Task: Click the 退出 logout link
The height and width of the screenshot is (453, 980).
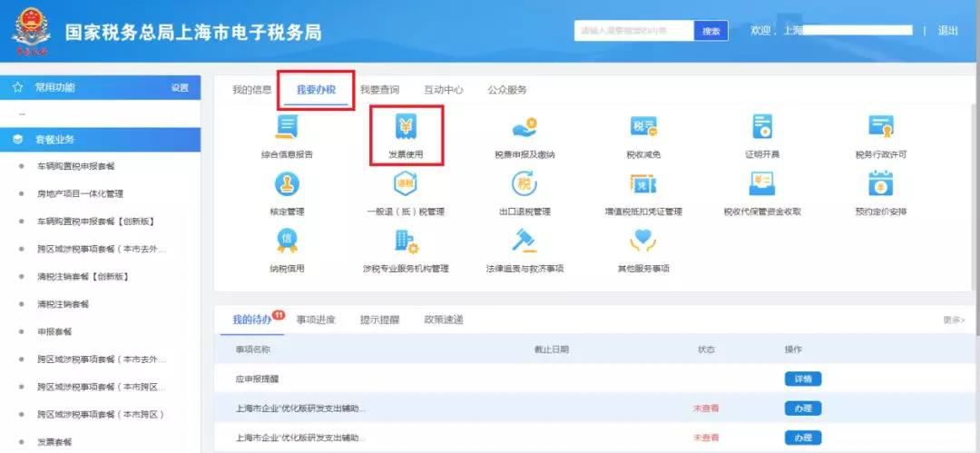Action: [x=947, y=30]
